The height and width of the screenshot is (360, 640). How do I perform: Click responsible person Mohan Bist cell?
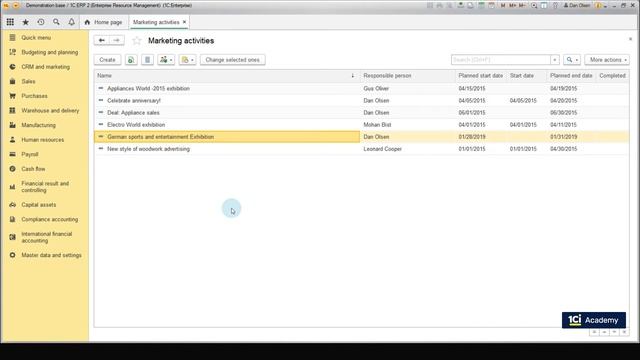pos(408,125)
